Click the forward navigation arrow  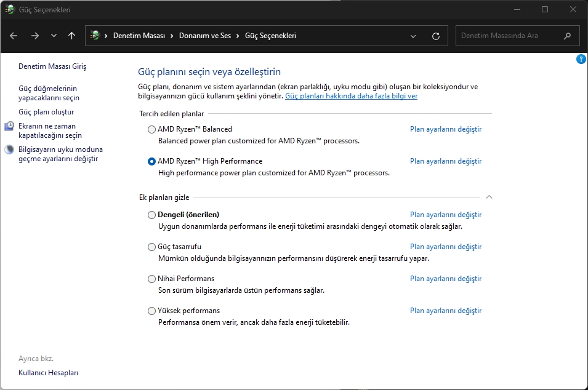tap(34, 36)
